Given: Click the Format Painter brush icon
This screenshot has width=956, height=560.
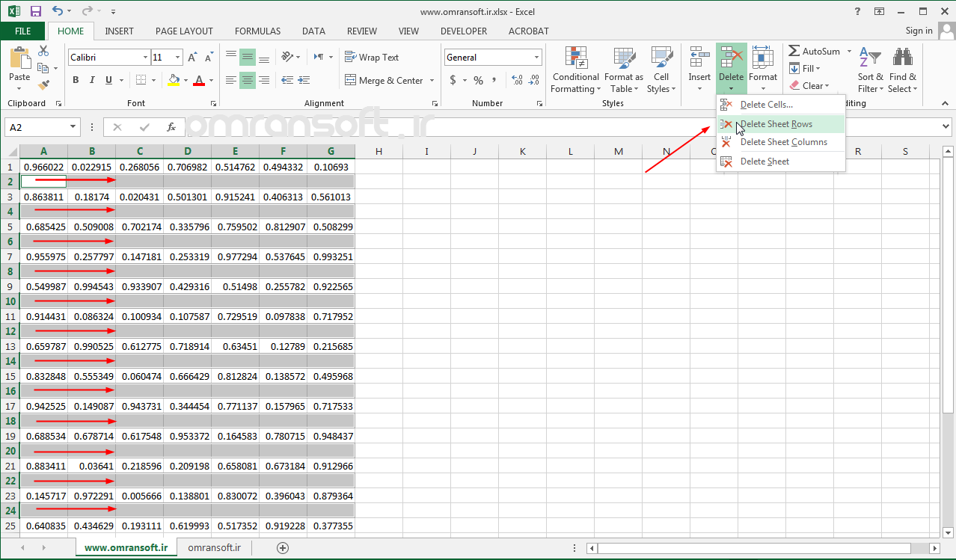Looking at the screenshot, I should click(43, 85).
